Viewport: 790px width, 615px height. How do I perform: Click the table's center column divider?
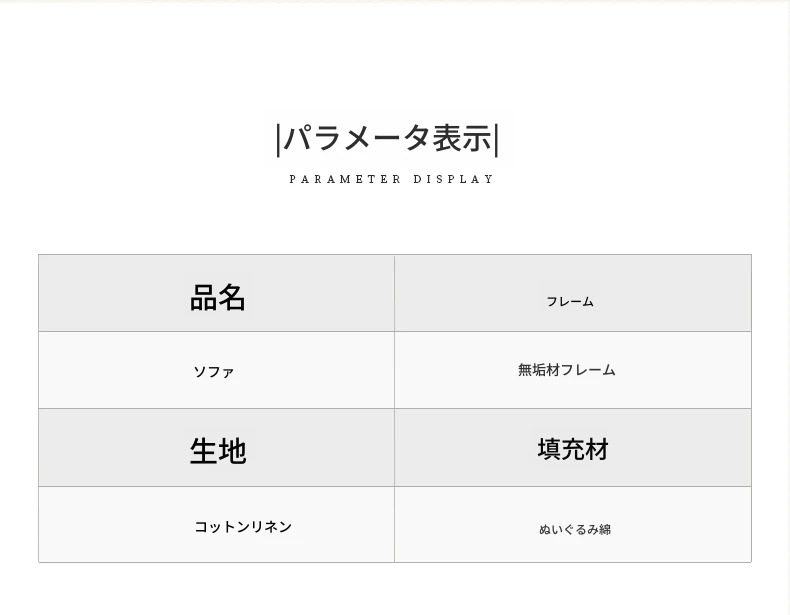(x=395, y=408)
